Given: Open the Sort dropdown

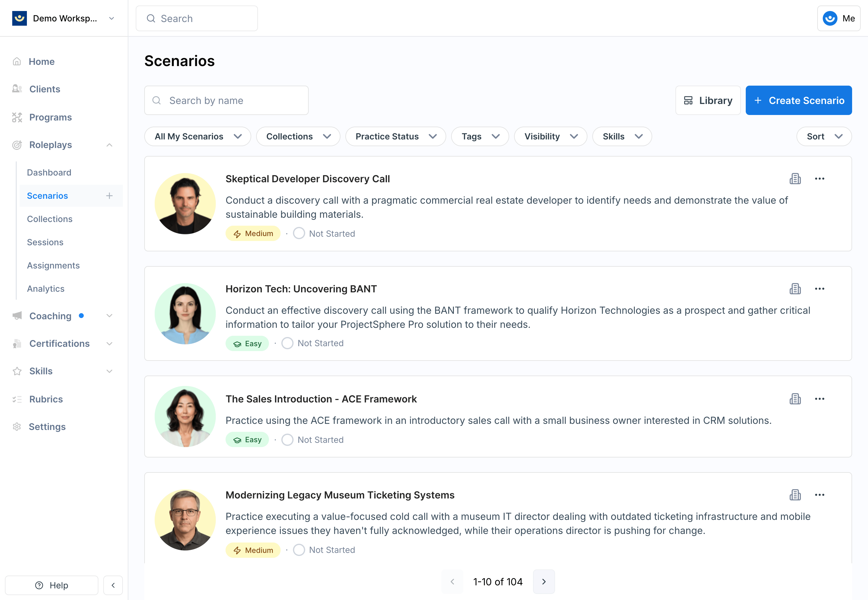Looking at the screenshot, I should click(x=824, y=136).
